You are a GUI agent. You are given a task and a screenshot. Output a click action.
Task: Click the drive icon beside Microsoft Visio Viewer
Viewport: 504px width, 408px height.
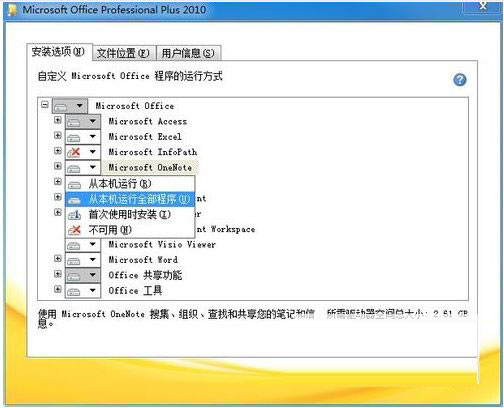pos(73,246)
